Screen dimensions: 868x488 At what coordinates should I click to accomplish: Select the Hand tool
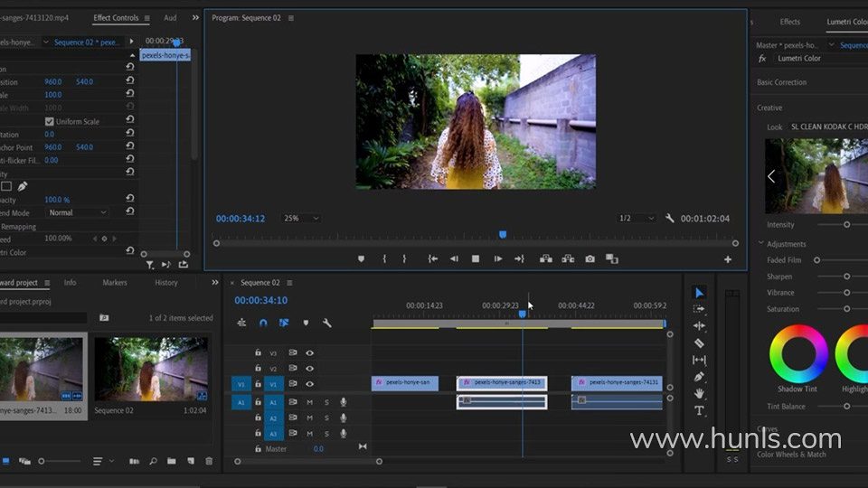(699, 393)
